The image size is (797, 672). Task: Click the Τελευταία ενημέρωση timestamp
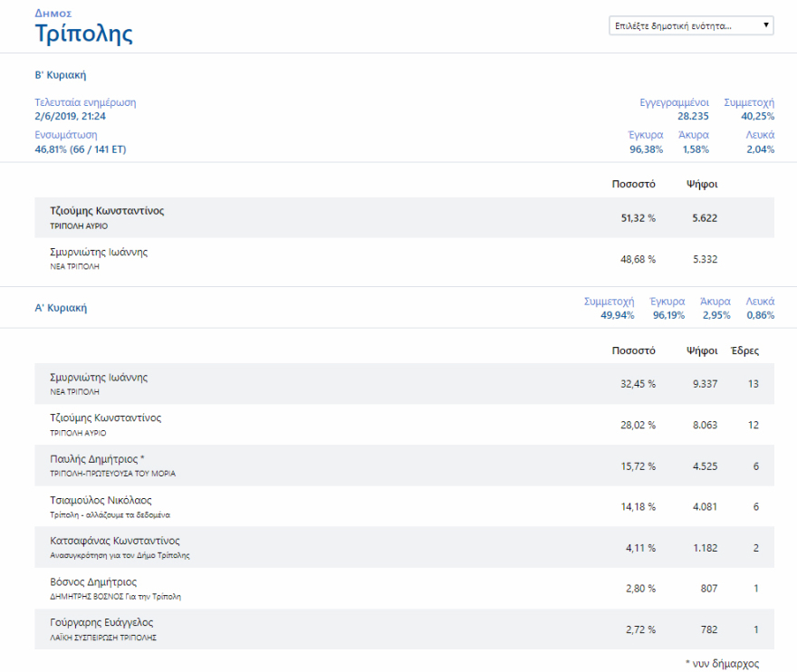(x=71, y=116)
